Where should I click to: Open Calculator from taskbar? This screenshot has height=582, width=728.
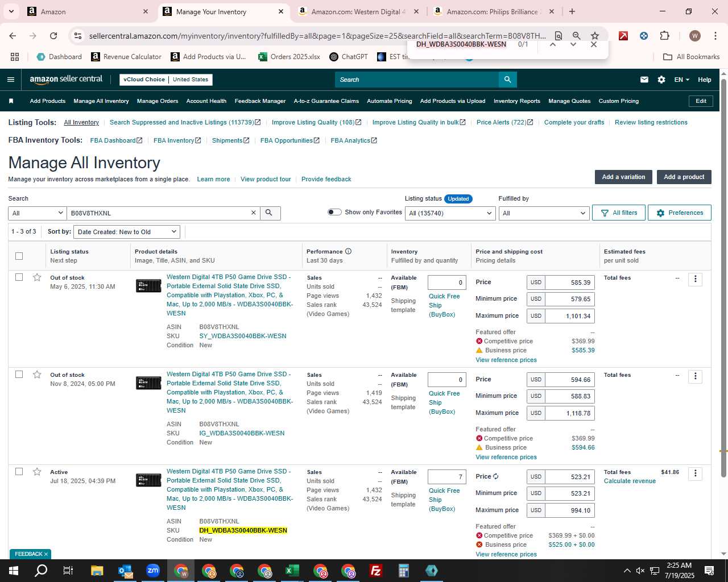tap(403, 571)
